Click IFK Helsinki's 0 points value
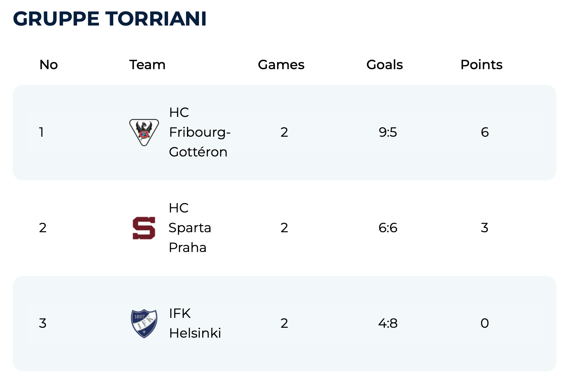This screenshot has width=570, height=392. (485, 323)
